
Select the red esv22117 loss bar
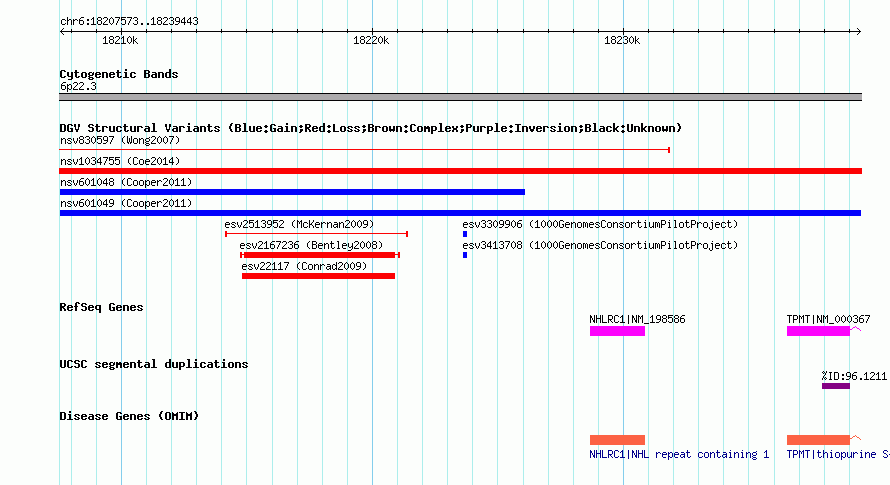(318, 276)
